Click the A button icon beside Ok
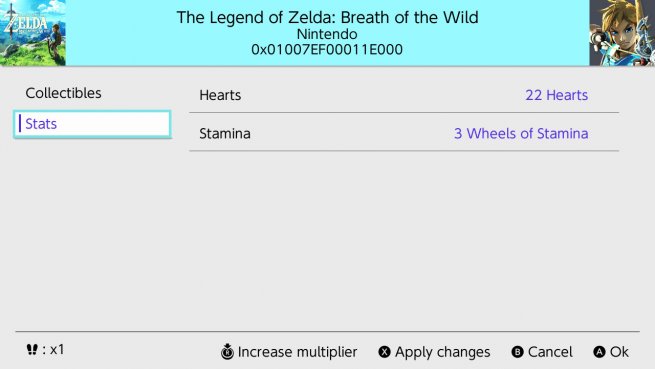Image resolution: width=655 pixels, height=369 pixels. (x=599, y=352)
